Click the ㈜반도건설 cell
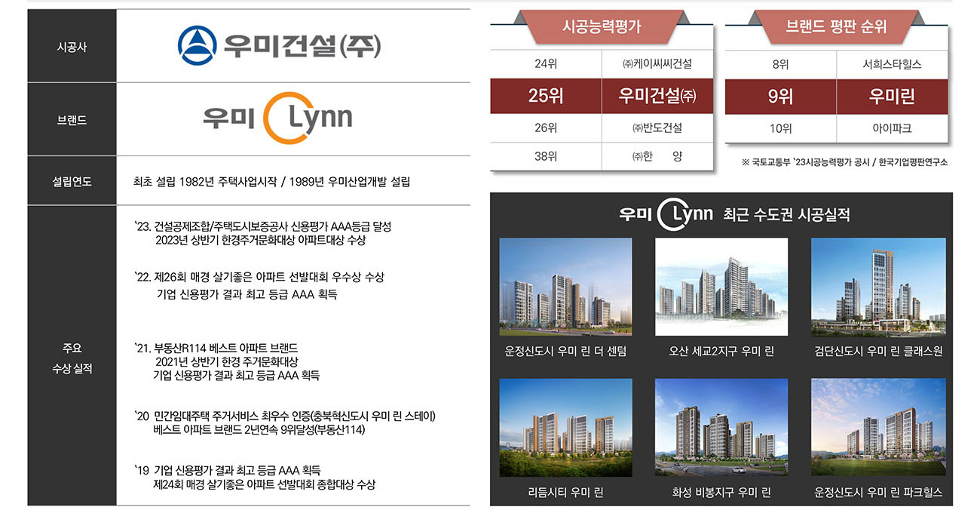The image size is (980, 510). pyautogui.click(x=657, y=127)
